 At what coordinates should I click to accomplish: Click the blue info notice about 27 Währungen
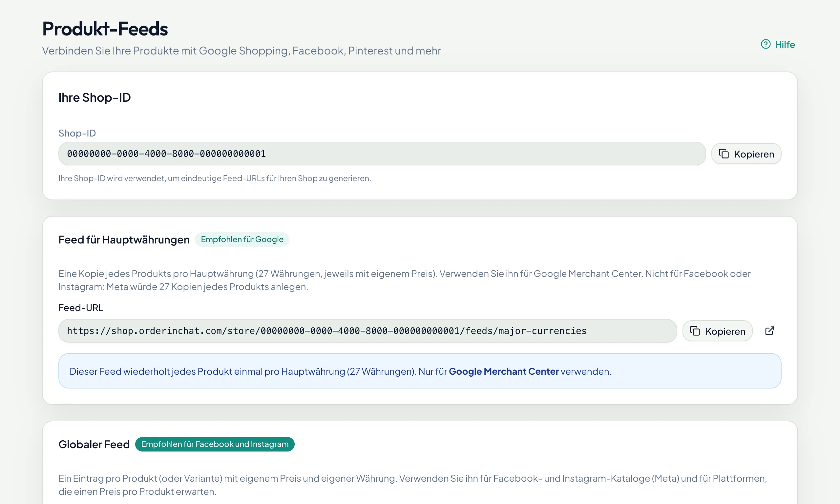[420, 371]
